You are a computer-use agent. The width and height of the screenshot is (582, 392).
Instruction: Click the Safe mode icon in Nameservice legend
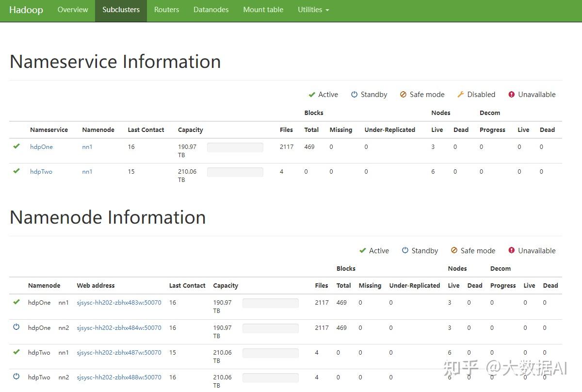[x=403, y=95]
